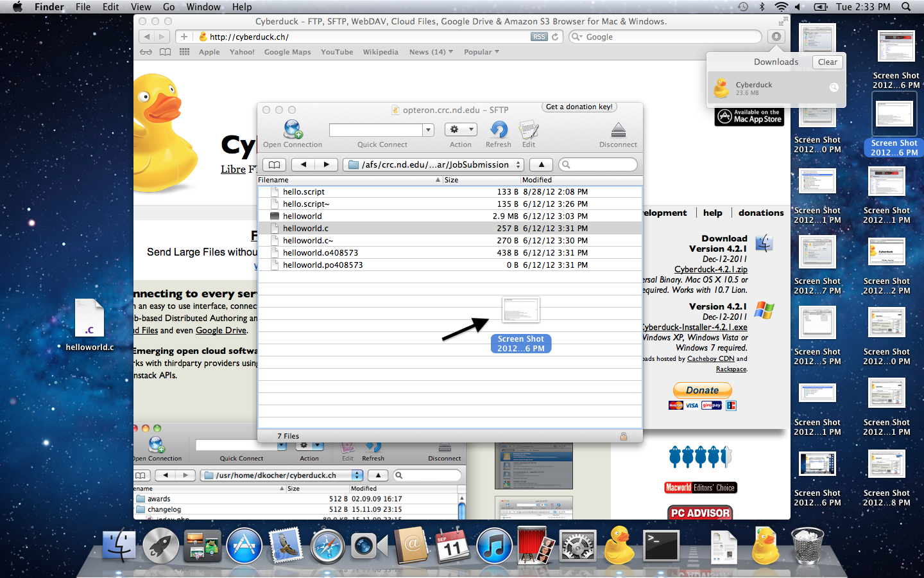Click the Cyberduck-4.2.1.zip download link

tap(710, 269)
